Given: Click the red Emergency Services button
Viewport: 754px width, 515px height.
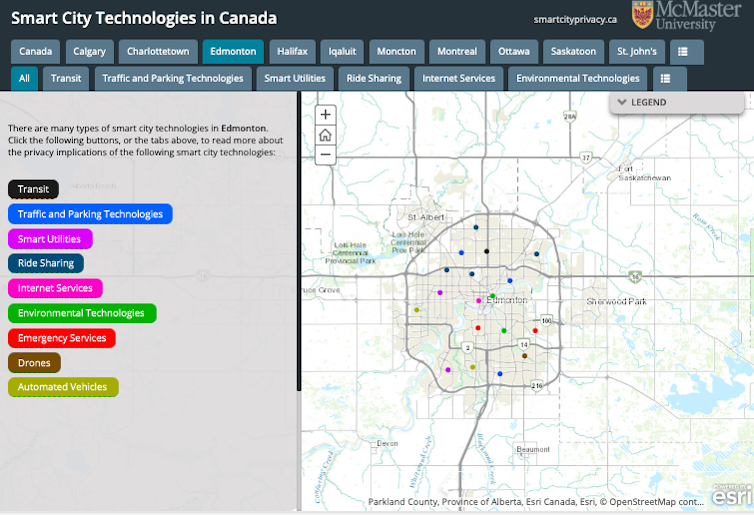Looking at the screenshot, I should (x=61, y=338).
